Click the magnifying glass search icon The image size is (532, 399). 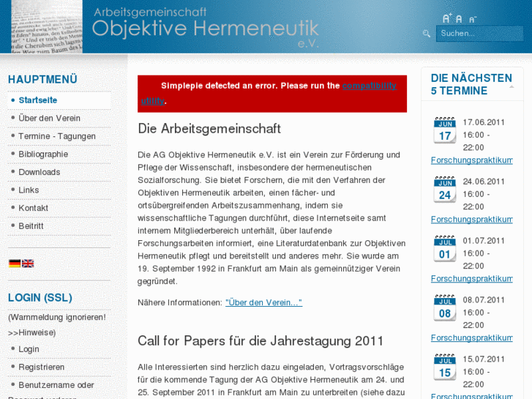(x=427, y=33)
